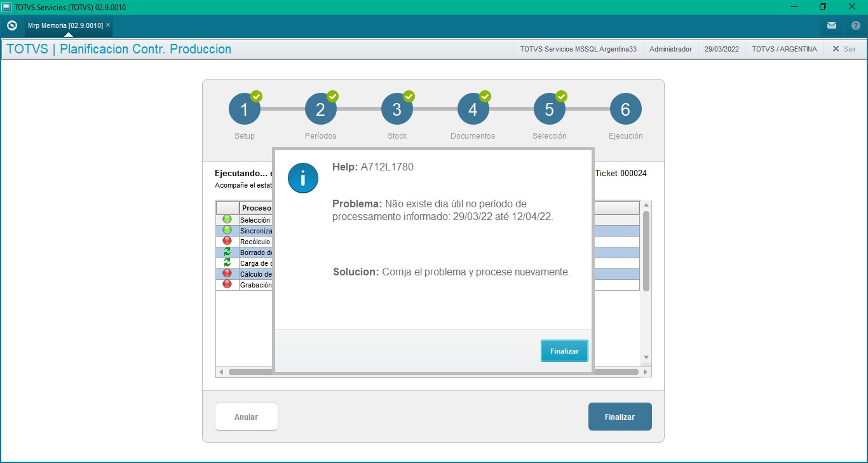The image size is (868, 463).
Task: Click the Planificacion Contr. Produccion title
Action: pyautogui.click(x=146, y=49)
